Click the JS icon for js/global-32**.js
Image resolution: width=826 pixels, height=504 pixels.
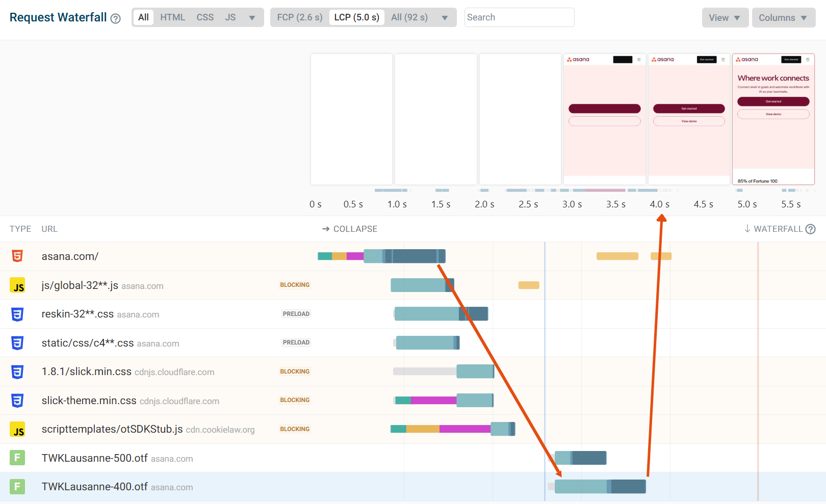coord(17,285)
